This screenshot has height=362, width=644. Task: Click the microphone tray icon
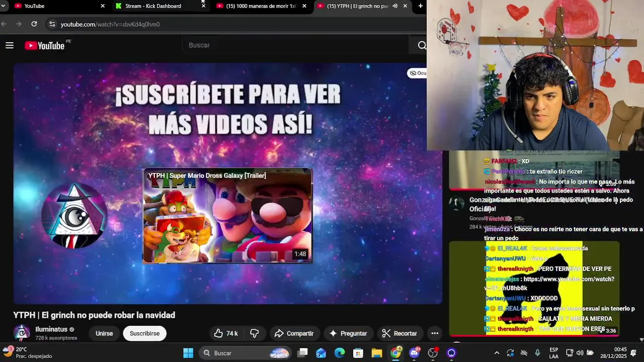(x=537, y=353)
